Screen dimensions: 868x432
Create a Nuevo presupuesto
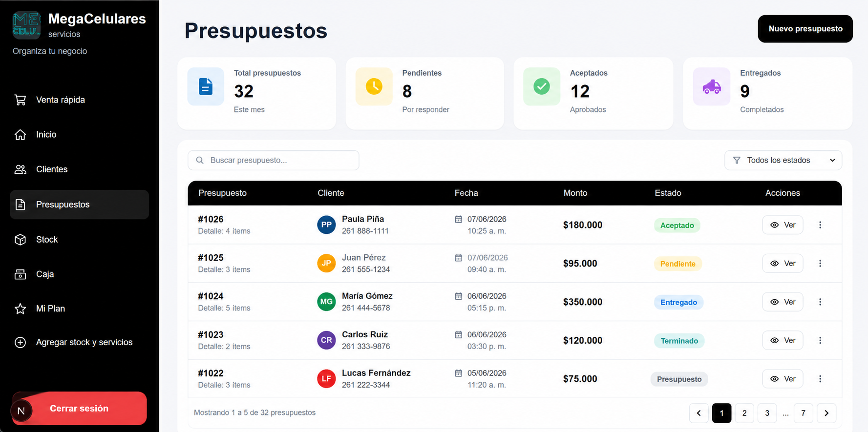805,29
